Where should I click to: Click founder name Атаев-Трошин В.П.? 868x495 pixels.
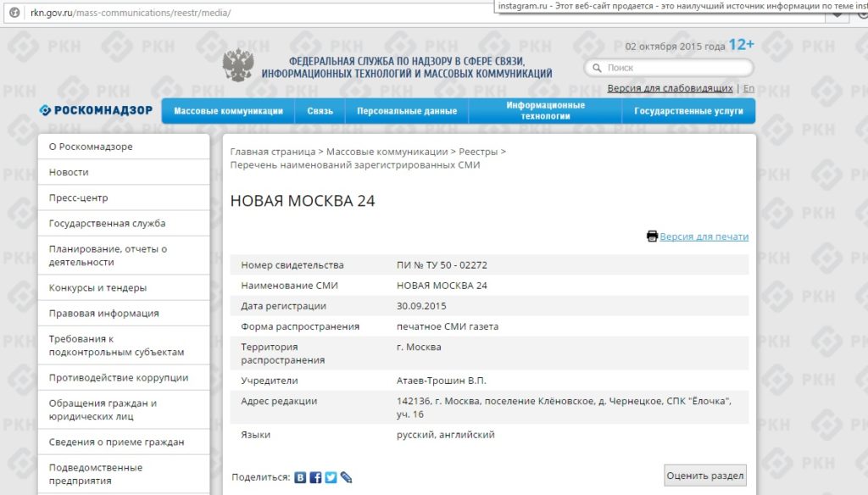[441, 381]
